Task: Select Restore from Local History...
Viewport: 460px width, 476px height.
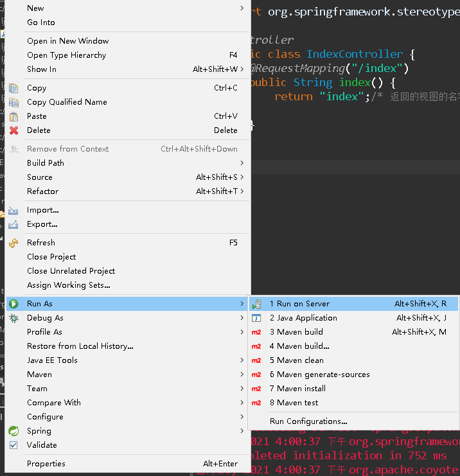Action: click(x=128, y=346)
